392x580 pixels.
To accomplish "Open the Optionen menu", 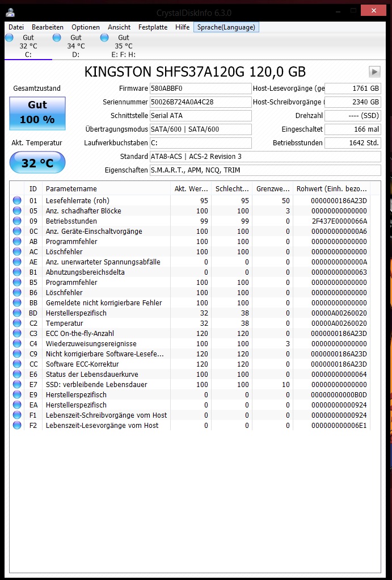I will tap(86, 27).
